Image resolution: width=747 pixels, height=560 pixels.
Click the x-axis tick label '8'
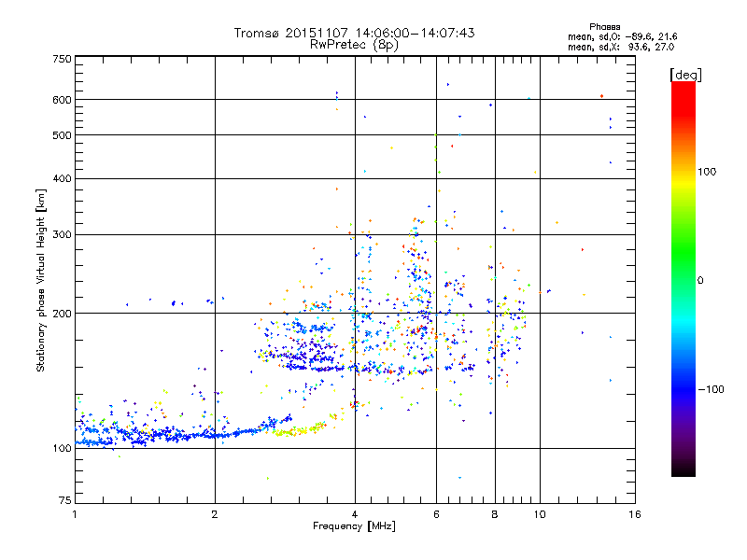[495, 514]
